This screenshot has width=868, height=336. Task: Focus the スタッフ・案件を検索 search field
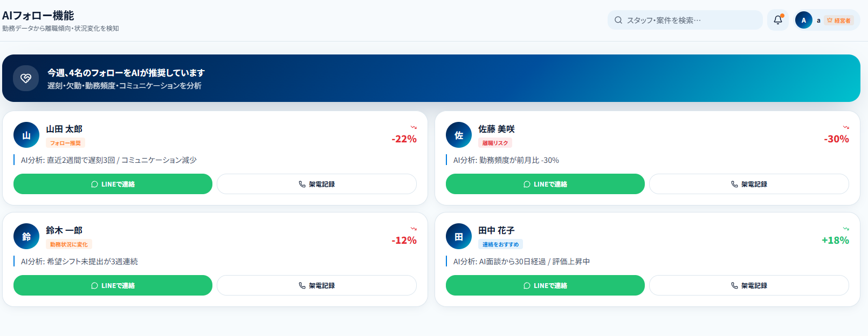[x=685, y=20]
